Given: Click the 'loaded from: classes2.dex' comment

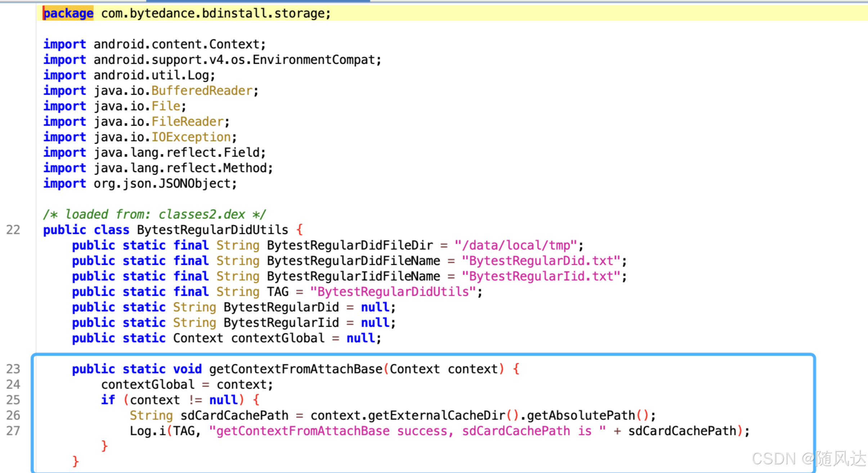Looking at the screenshot, I should click(x=155, y=215).
